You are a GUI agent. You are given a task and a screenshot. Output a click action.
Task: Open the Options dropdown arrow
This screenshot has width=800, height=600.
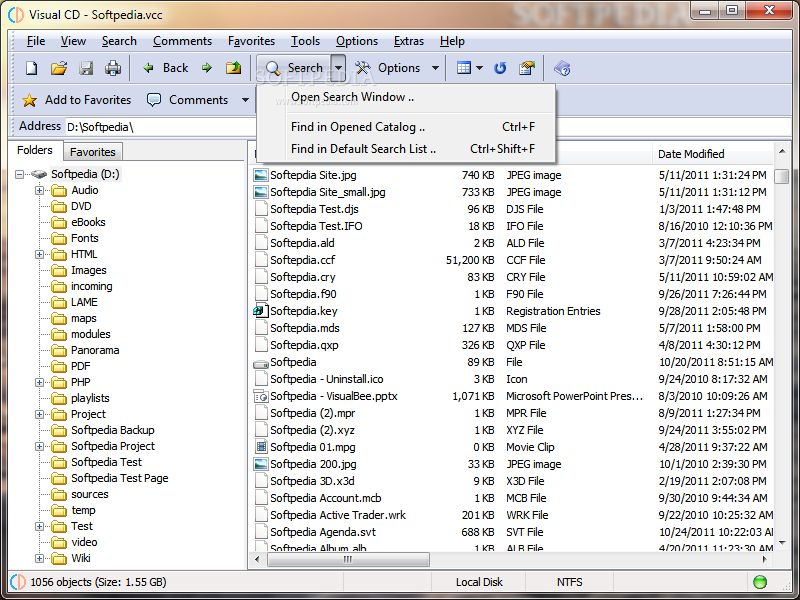[x=435, y=68]
